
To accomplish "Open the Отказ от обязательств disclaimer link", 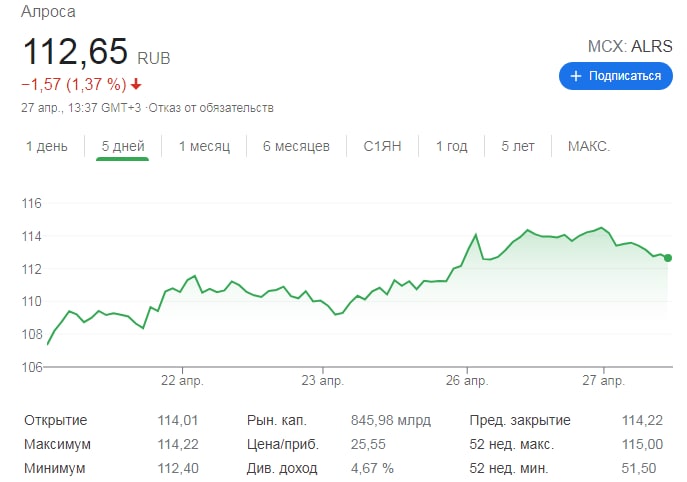I will (x=211, y=108).
